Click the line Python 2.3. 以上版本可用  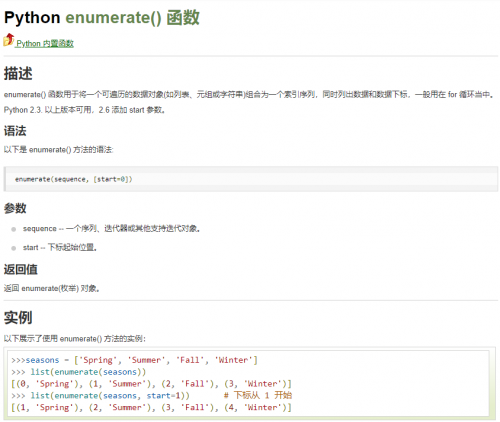85,110
